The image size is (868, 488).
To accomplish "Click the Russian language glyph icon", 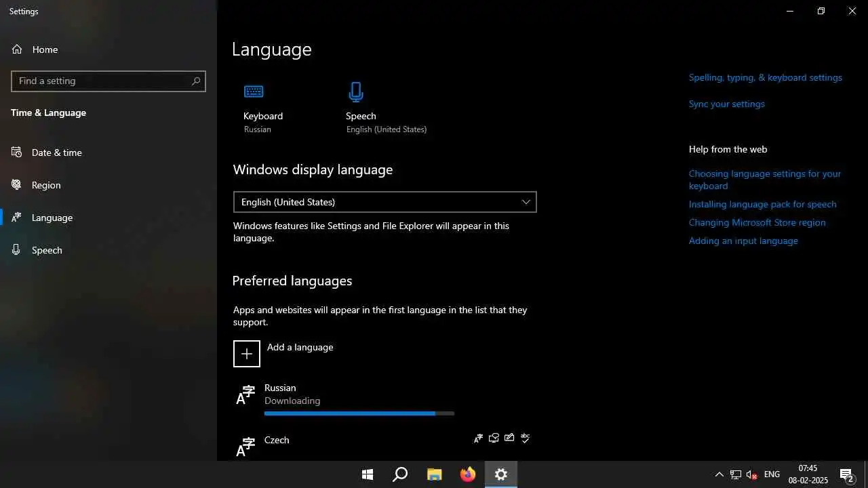I will point(245,394).
